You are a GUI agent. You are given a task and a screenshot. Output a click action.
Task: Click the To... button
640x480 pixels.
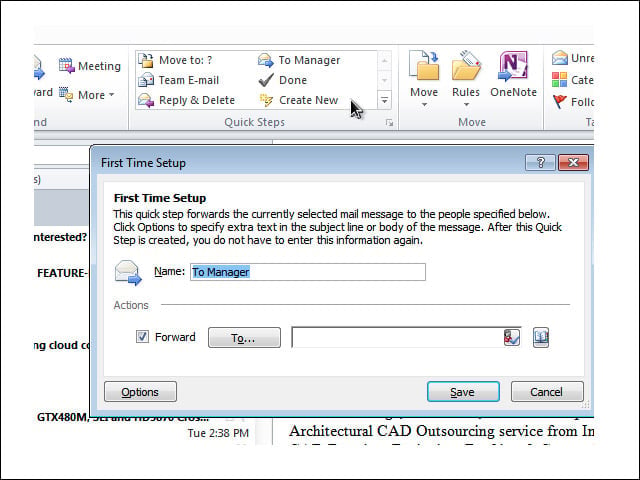tap(244, 338)
